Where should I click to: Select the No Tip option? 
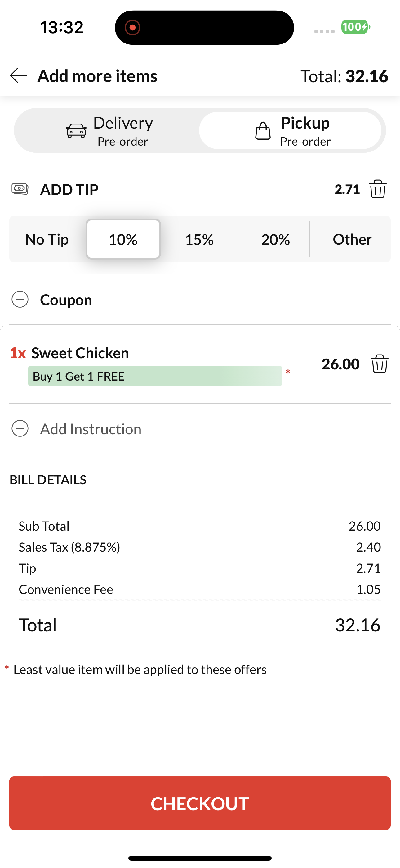point(47,239)
